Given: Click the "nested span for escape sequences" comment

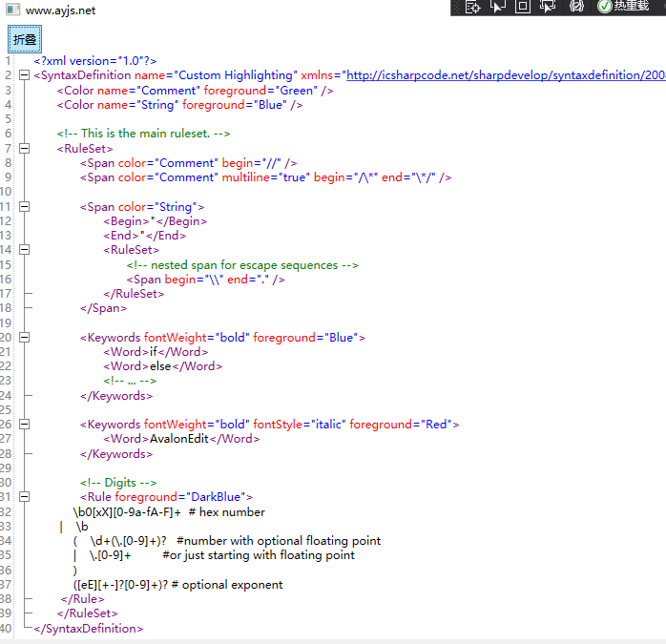Looking at the screenshot, I should (242, 265).
